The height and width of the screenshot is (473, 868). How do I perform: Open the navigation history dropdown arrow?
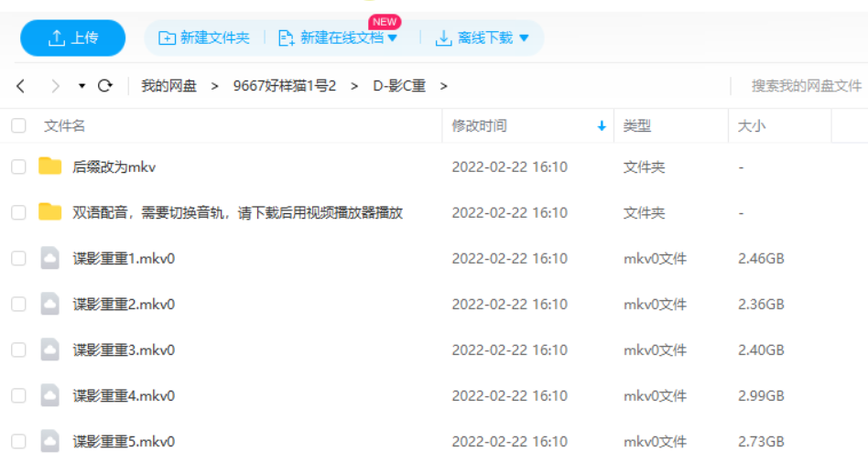tap(81, 86)
